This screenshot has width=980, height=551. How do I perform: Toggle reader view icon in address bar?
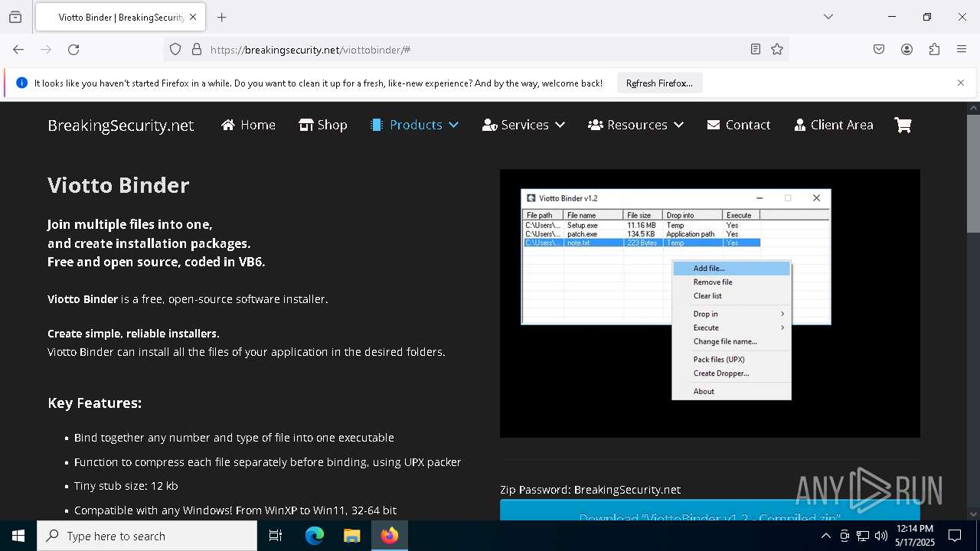click(756, 49)
